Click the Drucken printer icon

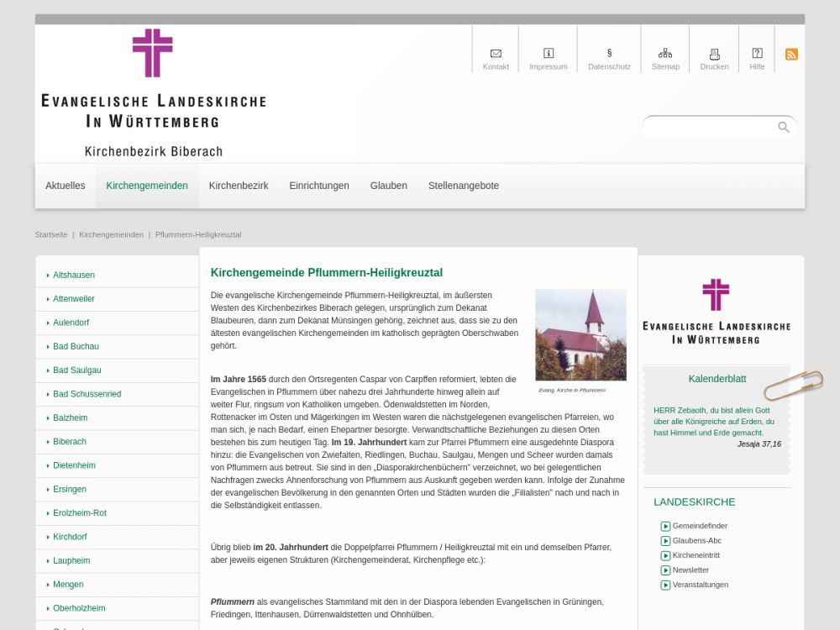715,54
